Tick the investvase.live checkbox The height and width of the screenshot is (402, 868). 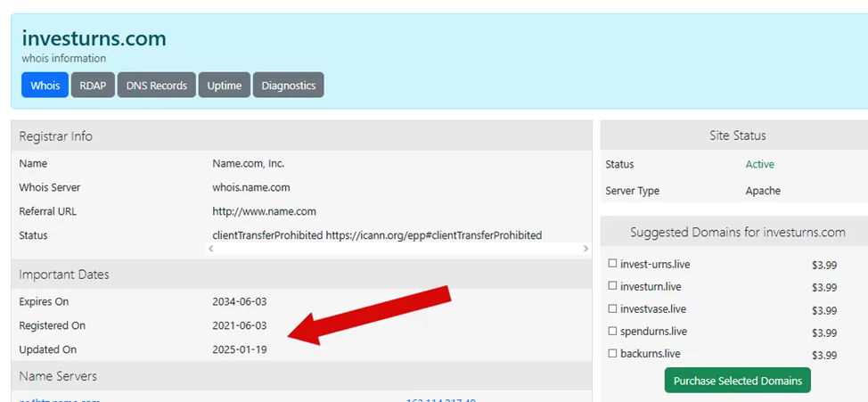point(612,308)
